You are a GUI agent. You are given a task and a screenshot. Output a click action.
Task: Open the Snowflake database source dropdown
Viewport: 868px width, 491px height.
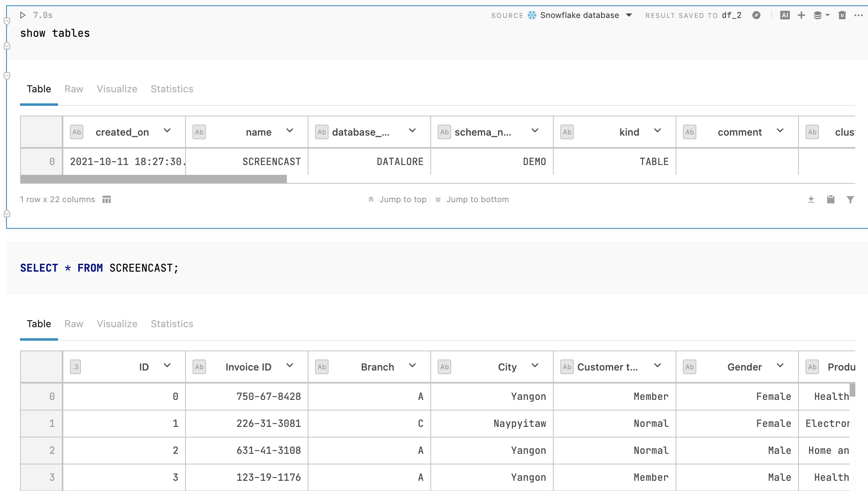pyautogui.click(x=629, y=15)
